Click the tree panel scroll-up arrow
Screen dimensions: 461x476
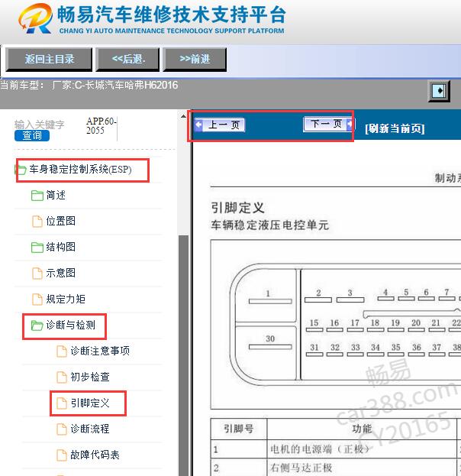183,116
